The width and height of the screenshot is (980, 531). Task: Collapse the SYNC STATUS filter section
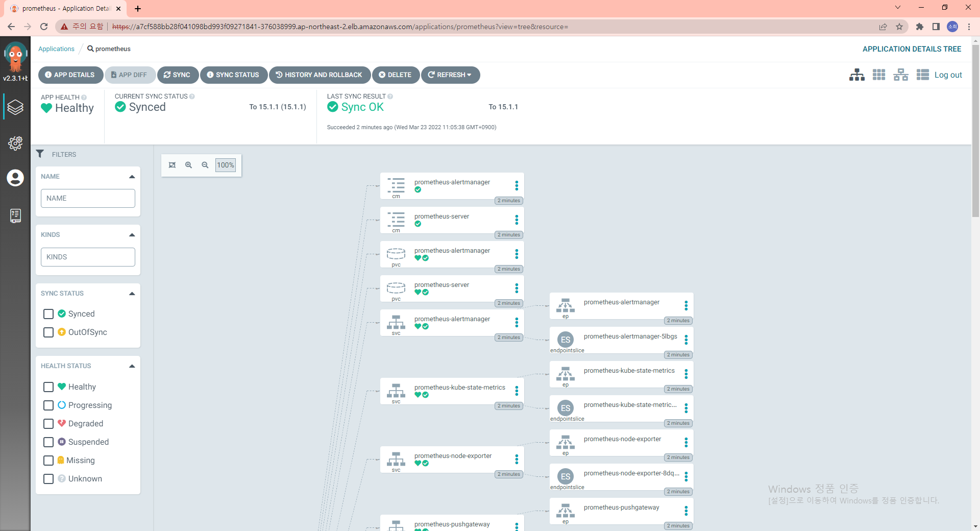[x=132, y=294]
